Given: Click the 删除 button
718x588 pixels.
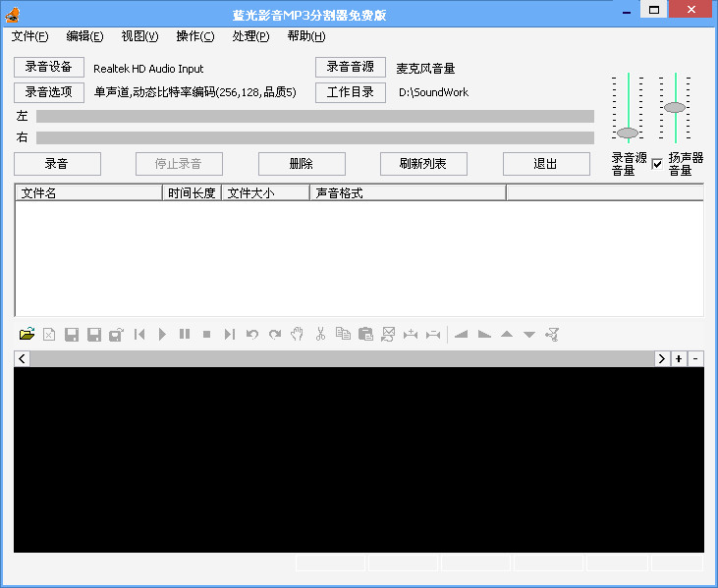Looking at the screenshot, I should [302, 164].
